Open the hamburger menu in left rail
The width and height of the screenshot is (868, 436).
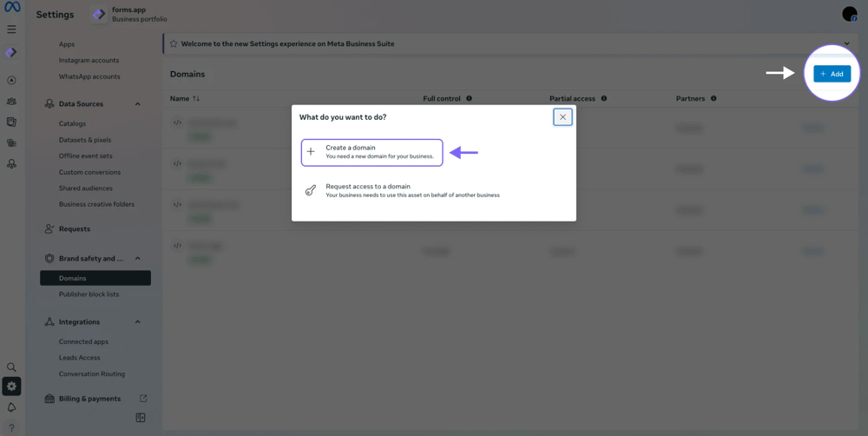pos(11,30)
